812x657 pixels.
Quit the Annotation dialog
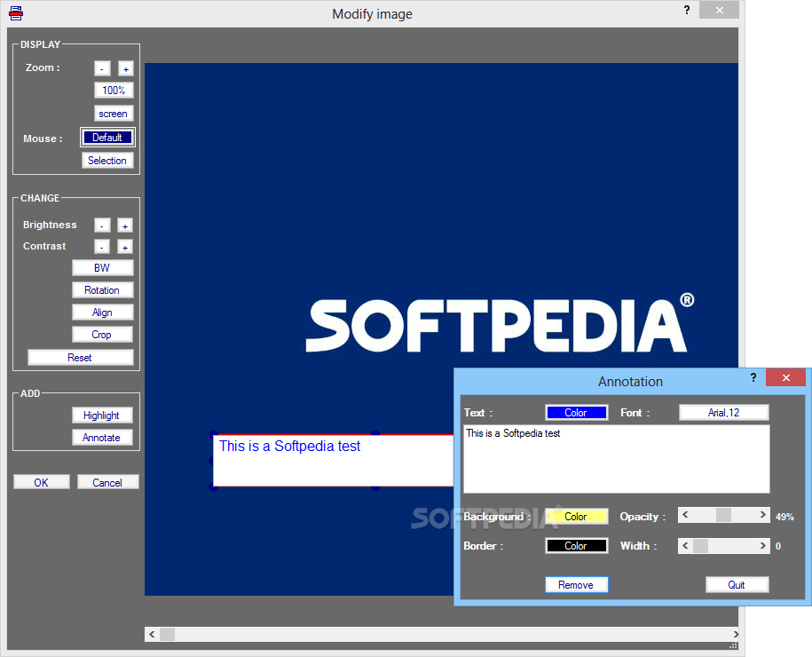pos(737,584)
